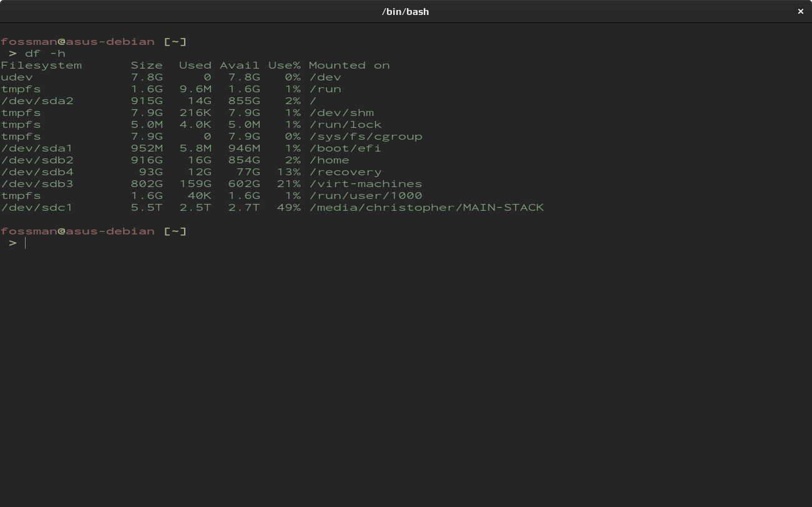Click the "Mounted on" column header
The height and width of the screenshot is (507, 812).
[x=350, y=65]
